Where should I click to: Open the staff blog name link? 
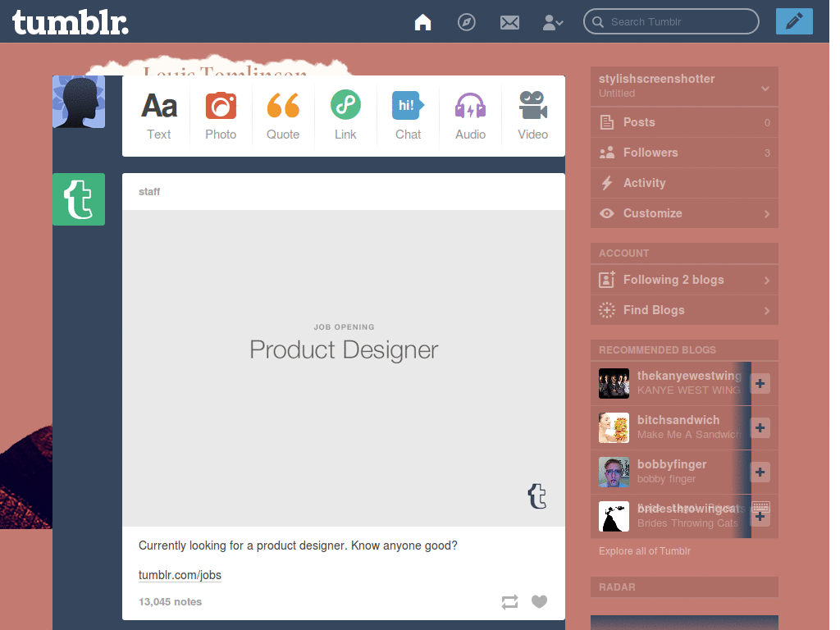coord(149,192)
